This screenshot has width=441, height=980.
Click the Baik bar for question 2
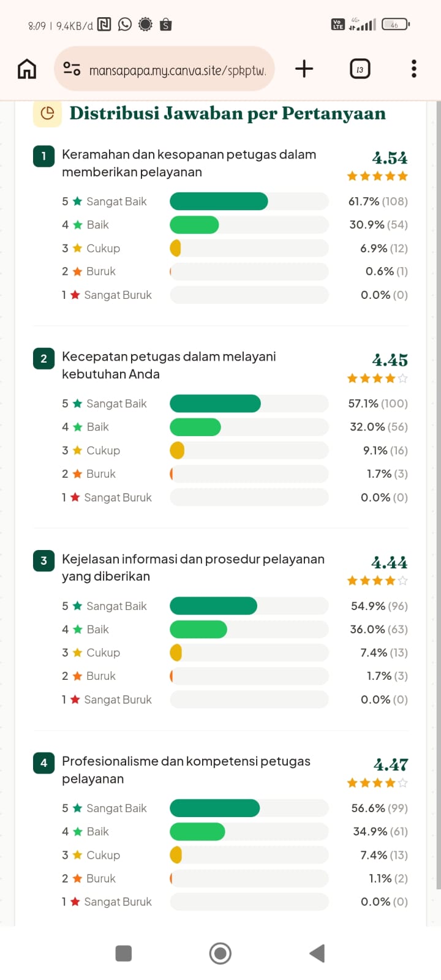(195, 427)
